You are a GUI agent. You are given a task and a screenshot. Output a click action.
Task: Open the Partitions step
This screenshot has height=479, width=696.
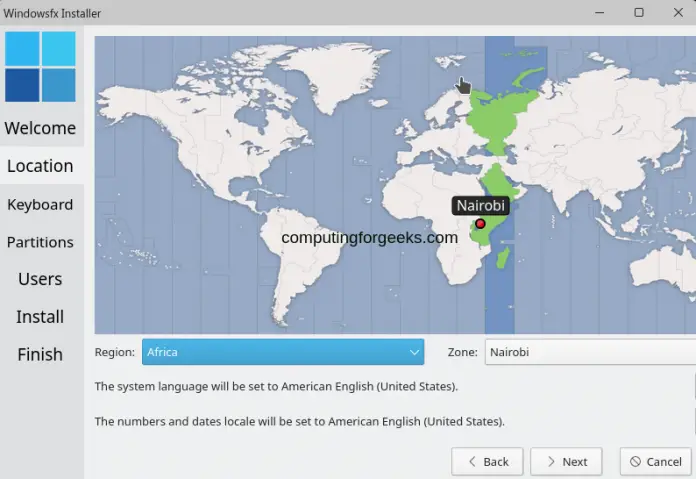pos(40,242)
